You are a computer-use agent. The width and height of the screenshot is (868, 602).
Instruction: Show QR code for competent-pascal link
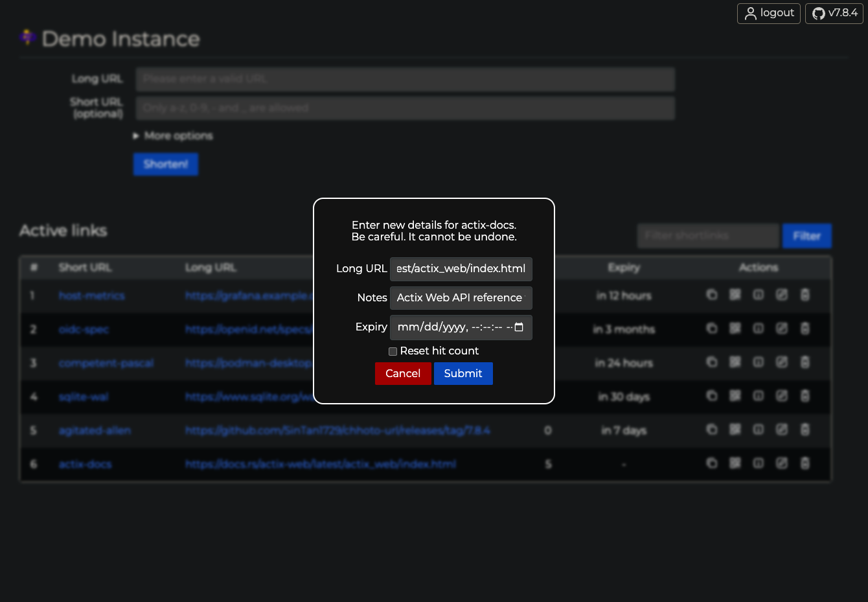pyautogui.click(x=735, y=362)
